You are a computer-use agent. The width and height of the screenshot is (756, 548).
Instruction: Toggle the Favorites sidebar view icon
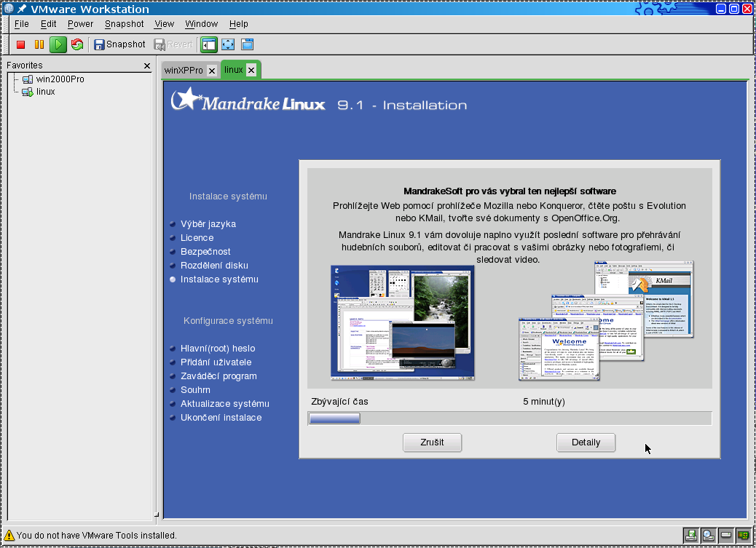[209, 45]
